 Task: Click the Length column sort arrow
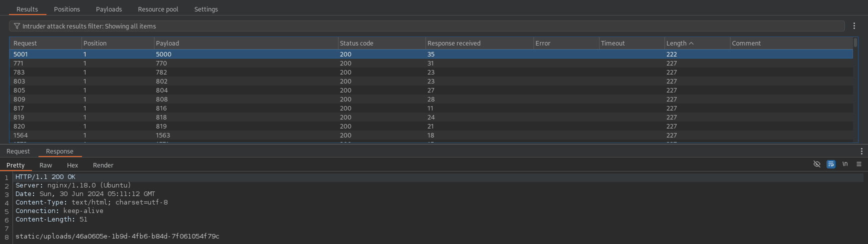click(691, 43)
